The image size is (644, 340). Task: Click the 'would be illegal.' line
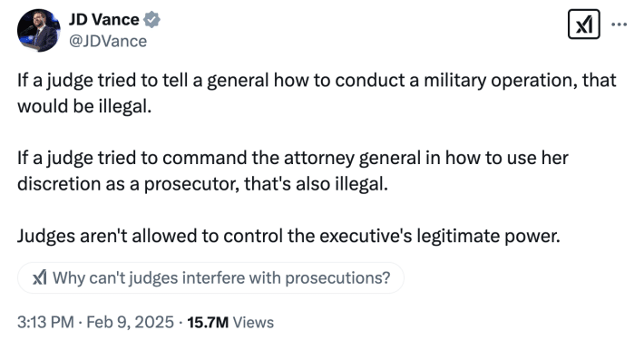point(84,106)
